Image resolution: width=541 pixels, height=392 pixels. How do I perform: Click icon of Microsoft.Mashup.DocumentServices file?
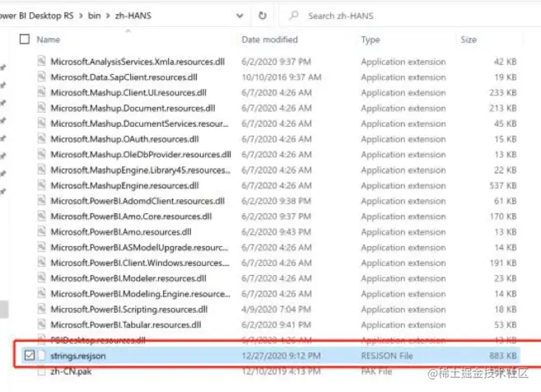click(x=42, y=124)
